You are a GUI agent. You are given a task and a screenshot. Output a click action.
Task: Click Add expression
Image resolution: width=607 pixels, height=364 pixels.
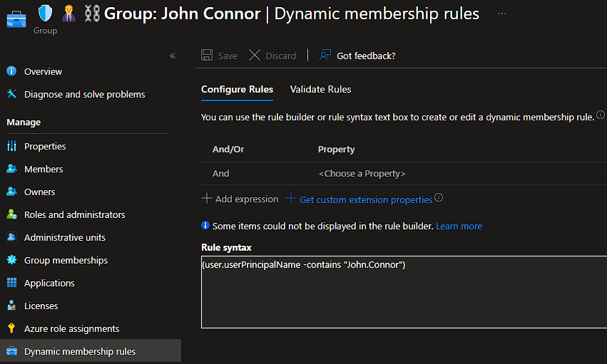click(247, 199)
